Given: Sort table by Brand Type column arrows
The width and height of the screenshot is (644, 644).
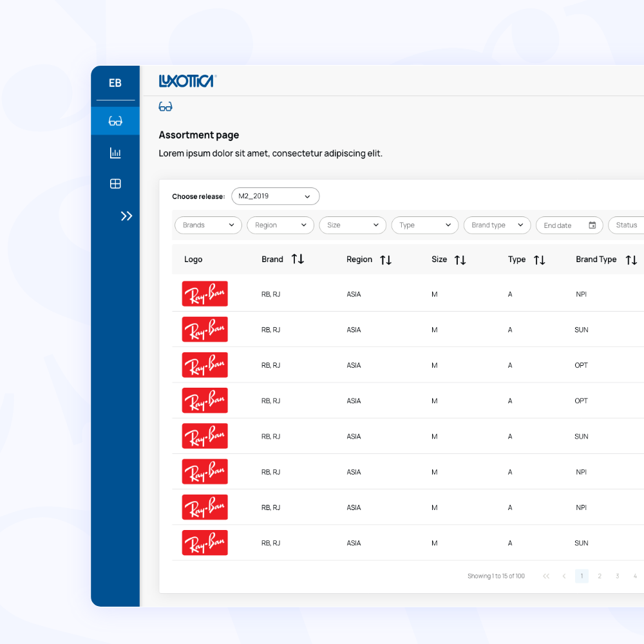Looking at the screenshot, I should tap(631, 260).
